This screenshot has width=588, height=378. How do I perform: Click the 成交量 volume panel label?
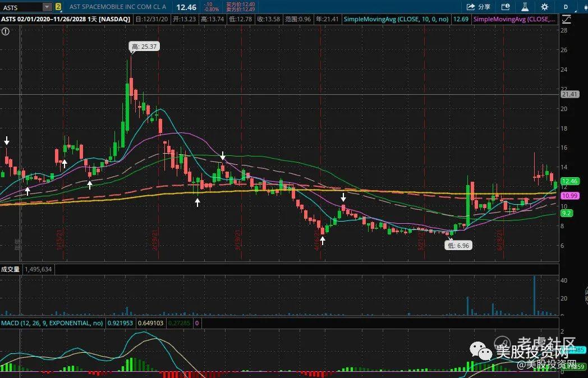tap(11, 269)
